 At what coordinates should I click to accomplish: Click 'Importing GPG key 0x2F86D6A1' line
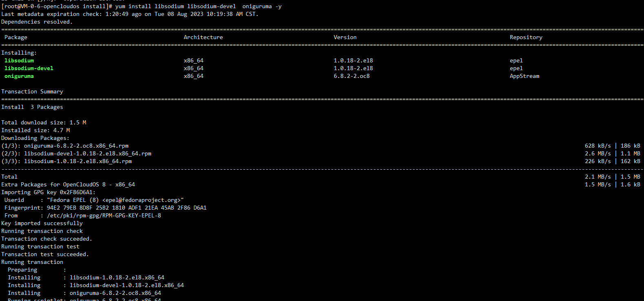pyautogui.click(x=49, y=193)
